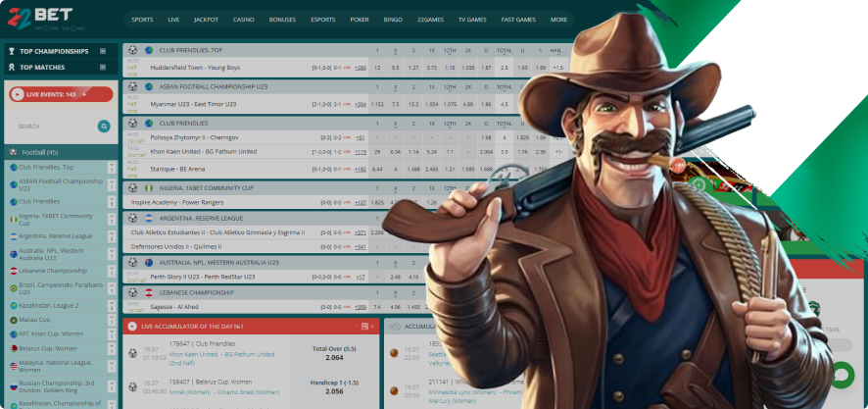868x409 pixels.
Task: Collapse the Top Matches panel
Action: point(103,67)
